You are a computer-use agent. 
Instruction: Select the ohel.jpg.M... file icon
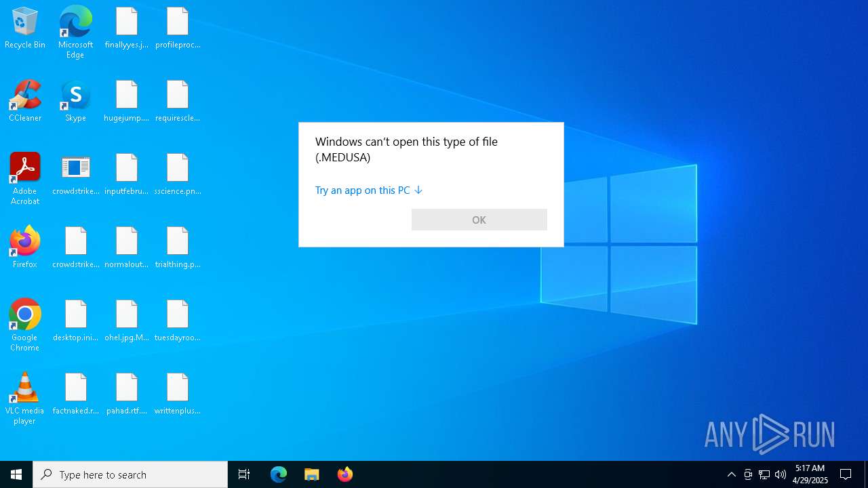click(x=127, y=321)
